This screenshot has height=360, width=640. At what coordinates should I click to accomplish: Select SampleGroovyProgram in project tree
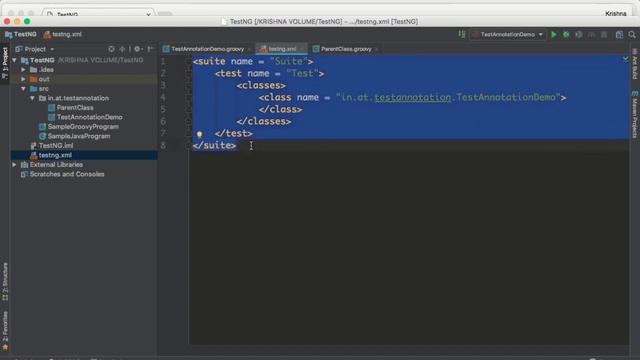click(83, 127)
